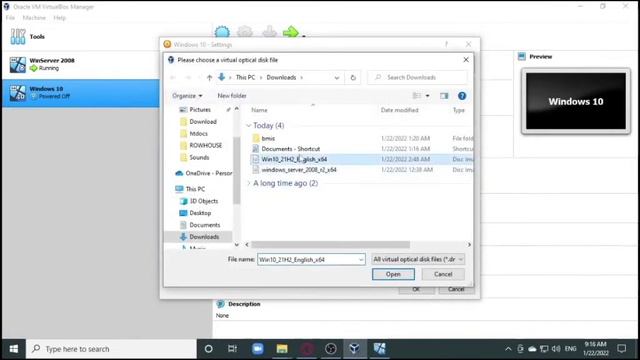This screenshot has width=640, height=360.
Task: Toggle the preview pane icon
Action: pos(444,96)
